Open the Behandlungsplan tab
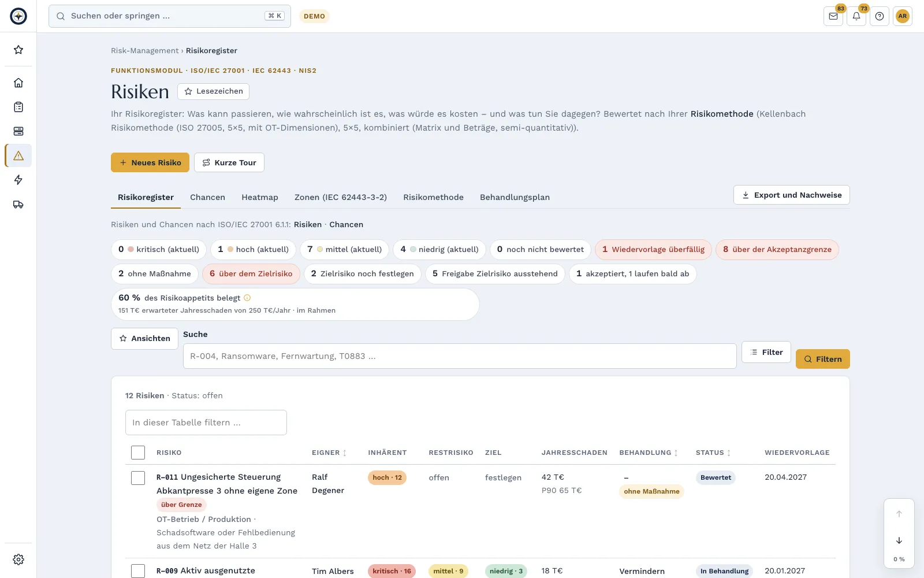 [x=515, y=197]
